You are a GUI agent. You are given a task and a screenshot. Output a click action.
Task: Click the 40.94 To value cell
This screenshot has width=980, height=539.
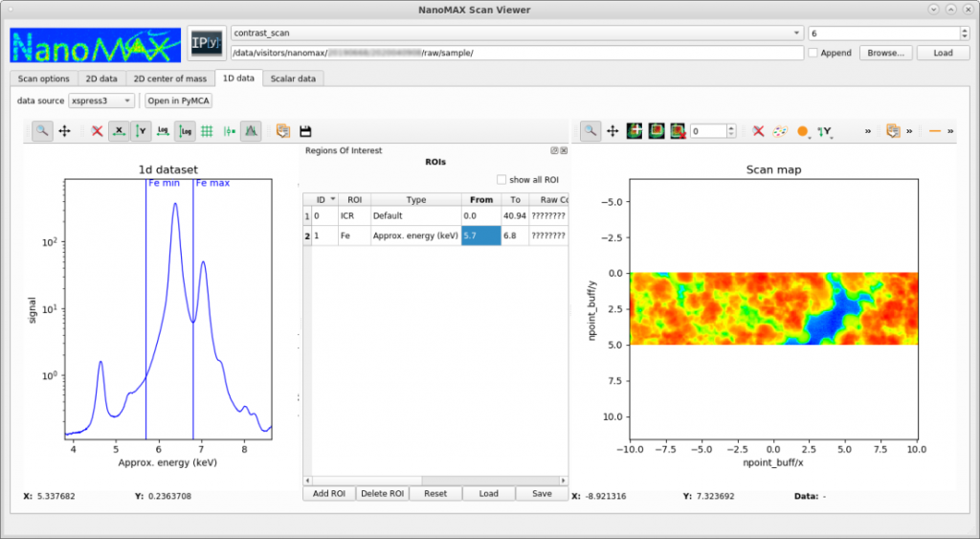tap(515, 215)
